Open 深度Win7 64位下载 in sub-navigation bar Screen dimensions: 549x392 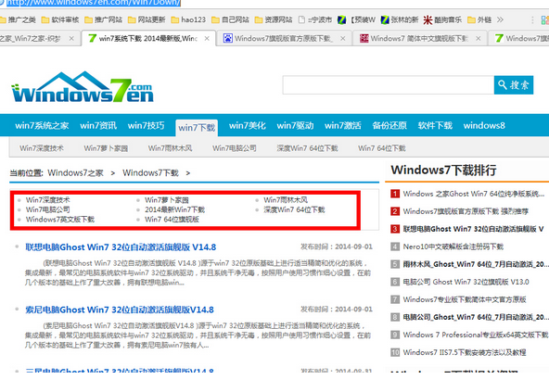point(307,148)
